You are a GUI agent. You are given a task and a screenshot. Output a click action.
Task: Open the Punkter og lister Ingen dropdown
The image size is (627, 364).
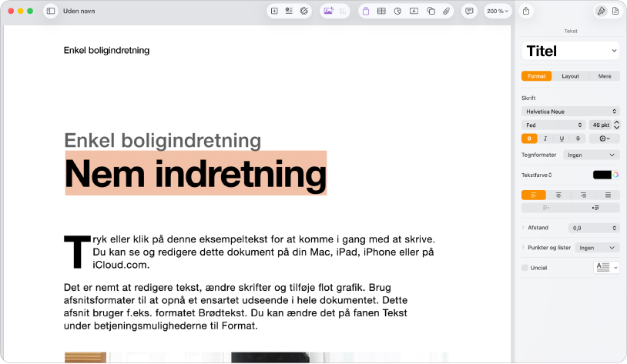point(598,248)
